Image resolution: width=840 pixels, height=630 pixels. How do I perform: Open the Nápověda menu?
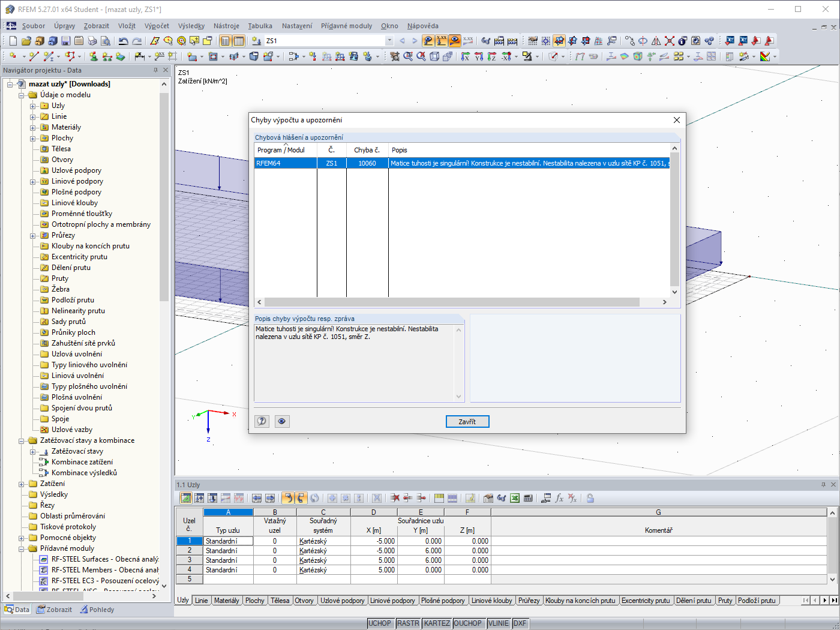point(422,26)
